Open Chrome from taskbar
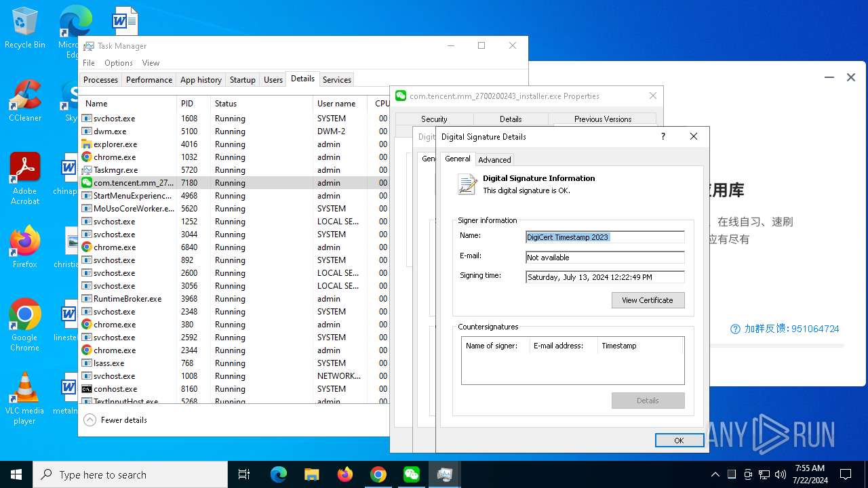 coord(378,474)
